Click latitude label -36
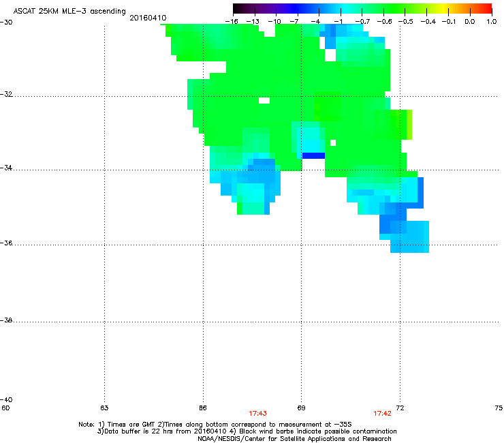 (6, 243)
